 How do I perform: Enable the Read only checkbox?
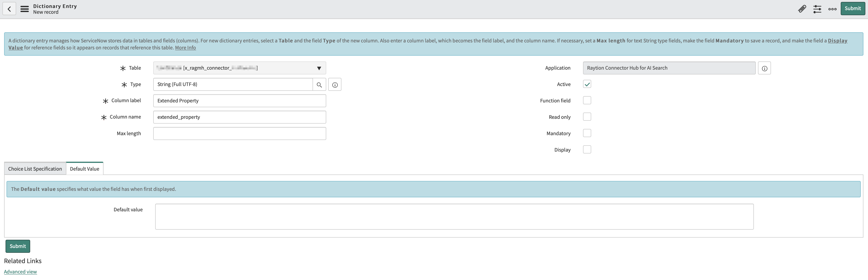[x=587, y=117]
